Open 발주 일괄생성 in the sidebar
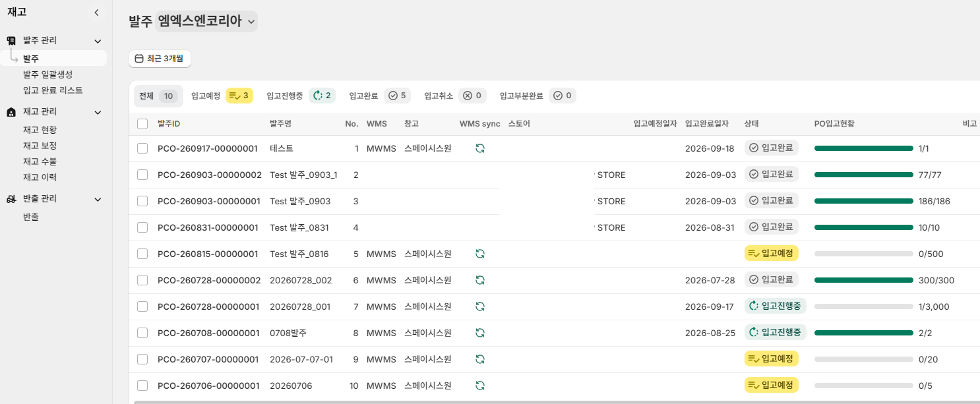The image size is (980, 404). [x=47, y=74]
